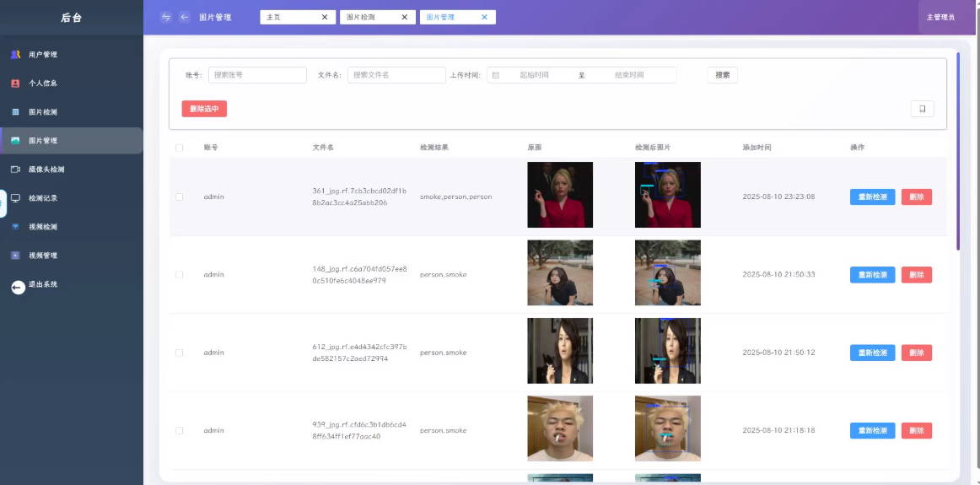
Task: Click the side handle on left edge
Action: [3, 204]
